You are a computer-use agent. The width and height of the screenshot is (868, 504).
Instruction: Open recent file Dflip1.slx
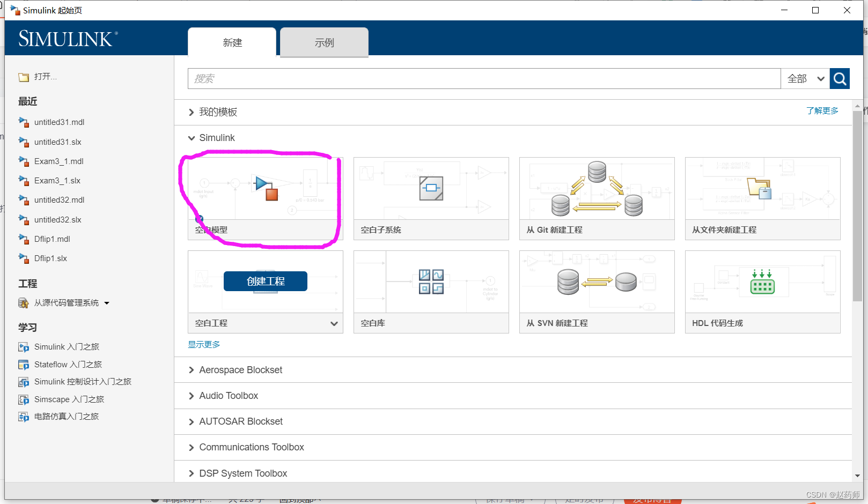coord(50,258)
